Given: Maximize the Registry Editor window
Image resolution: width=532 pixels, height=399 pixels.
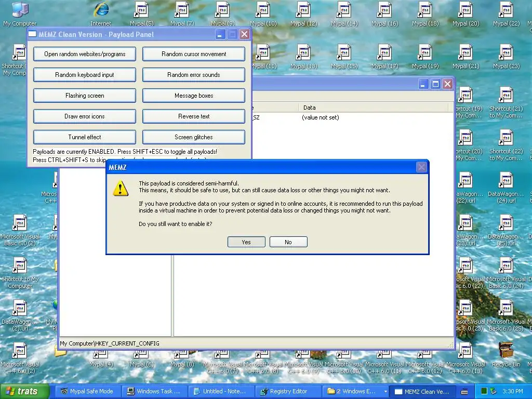Looking at the screenshot, I should 435,84.
